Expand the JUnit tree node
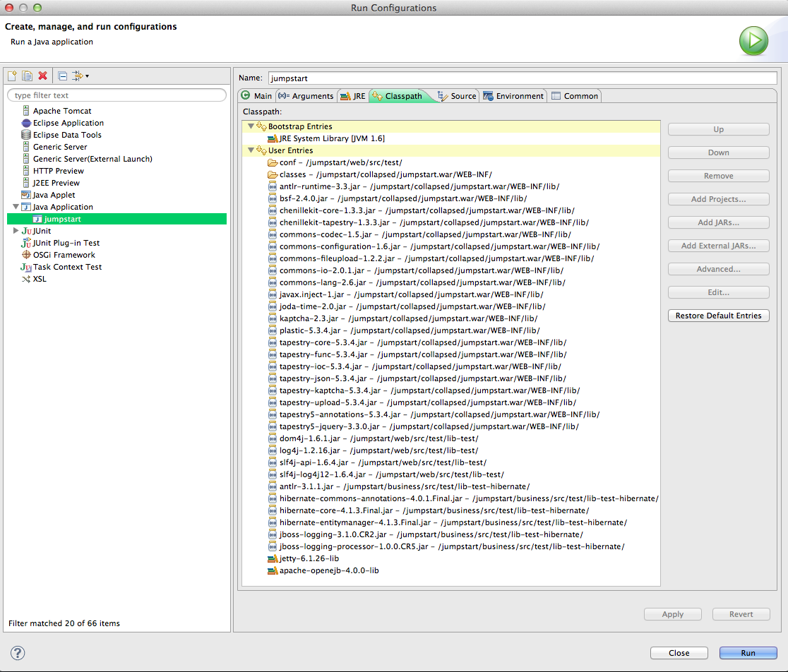This screenshot has width=788, height=672. (x=16, y=231)
